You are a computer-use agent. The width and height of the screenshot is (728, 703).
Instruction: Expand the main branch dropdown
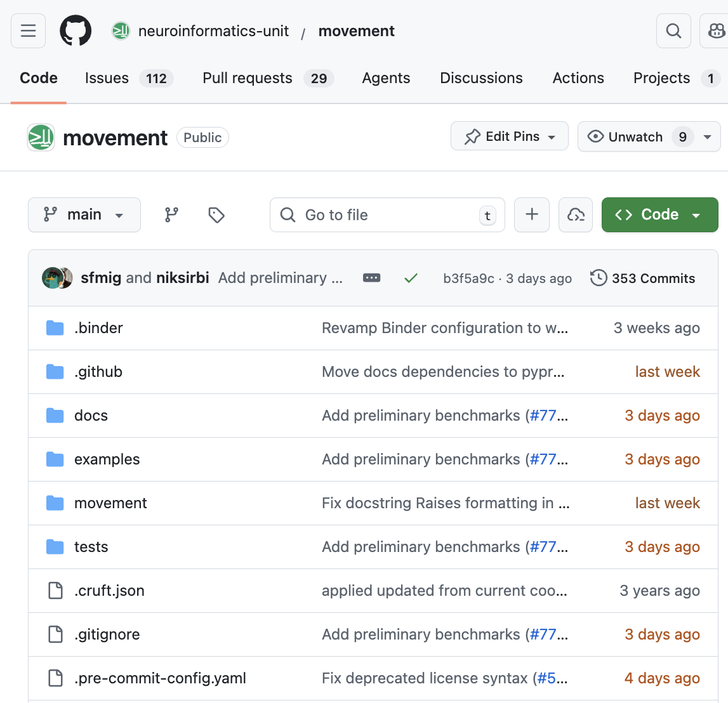pos(84,215)
